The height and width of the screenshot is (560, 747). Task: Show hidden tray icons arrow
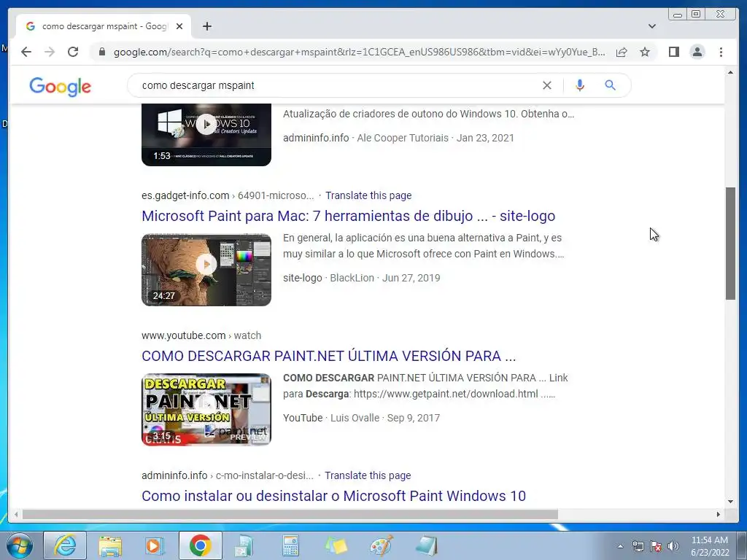(620, 546)
